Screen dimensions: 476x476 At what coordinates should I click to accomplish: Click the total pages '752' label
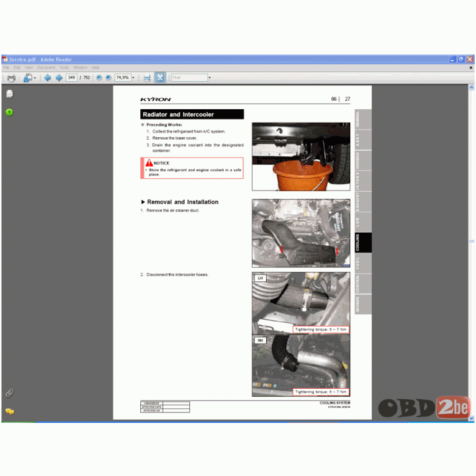pos(87,78)
